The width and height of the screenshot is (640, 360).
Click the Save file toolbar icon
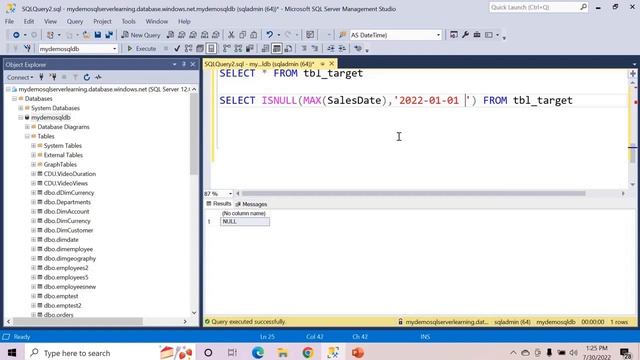pyautogui.click(x=98, y=35)
